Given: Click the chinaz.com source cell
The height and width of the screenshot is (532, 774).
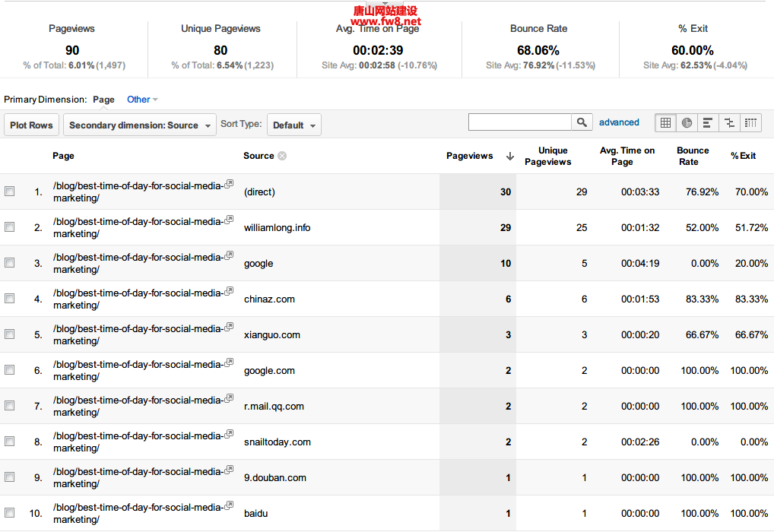Looking at the screenshot, I should click(x=269, y=299).
